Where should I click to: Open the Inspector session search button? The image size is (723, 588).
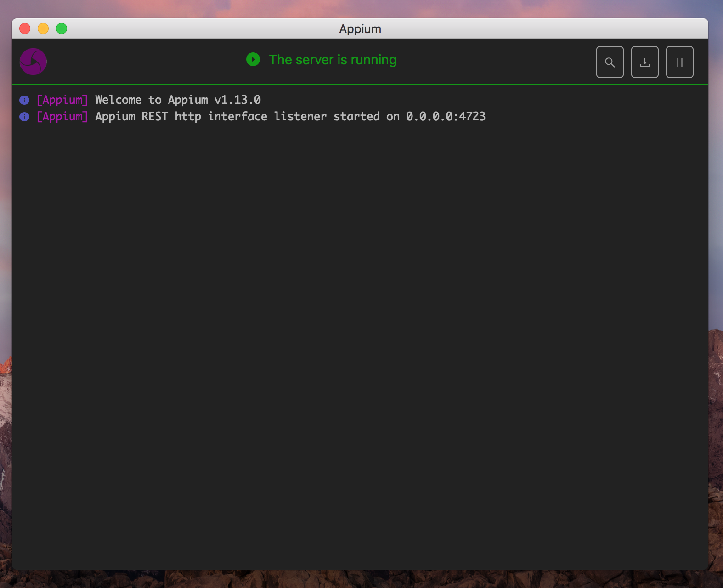610,62
